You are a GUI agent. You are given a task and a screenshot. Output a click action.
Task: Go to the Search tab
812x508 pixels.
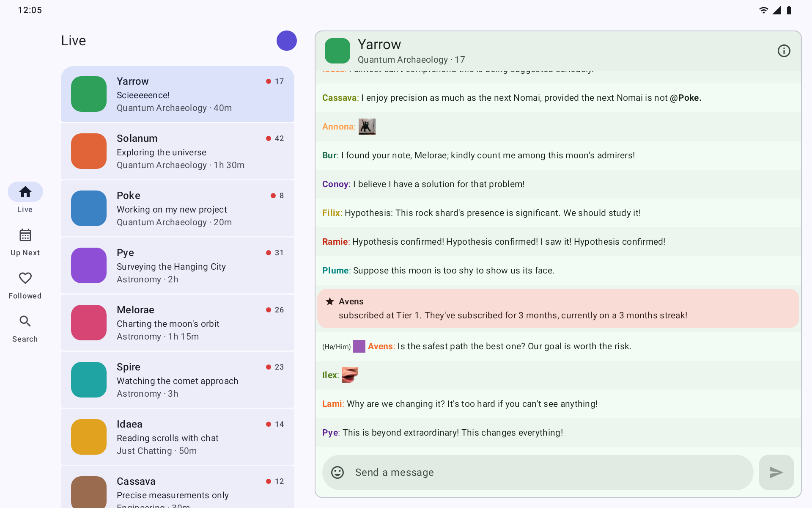(x=25, y=329)
